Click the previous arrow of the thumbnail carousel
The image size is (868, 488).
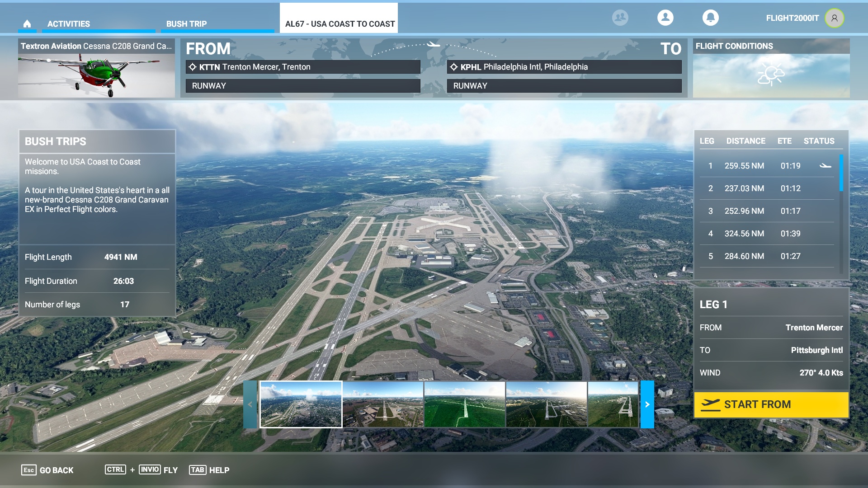tap(250, 404)
